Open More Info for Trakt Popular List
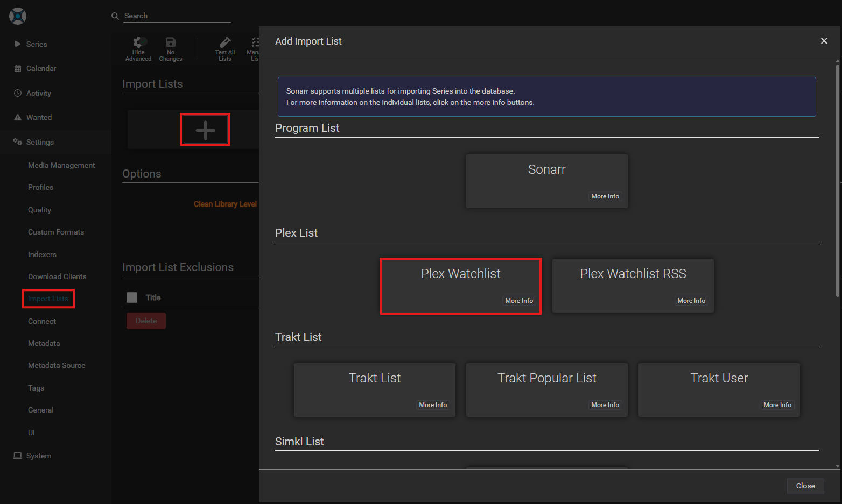This screenshot has height=504, width=842. tap(605, 405)
